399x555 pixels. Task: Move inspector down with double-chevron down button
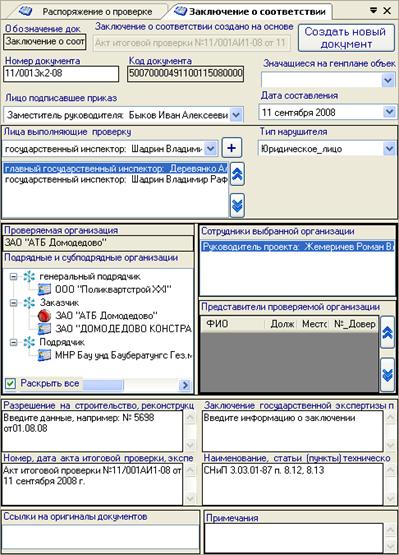pyautogui.click(x=237, y=205)
